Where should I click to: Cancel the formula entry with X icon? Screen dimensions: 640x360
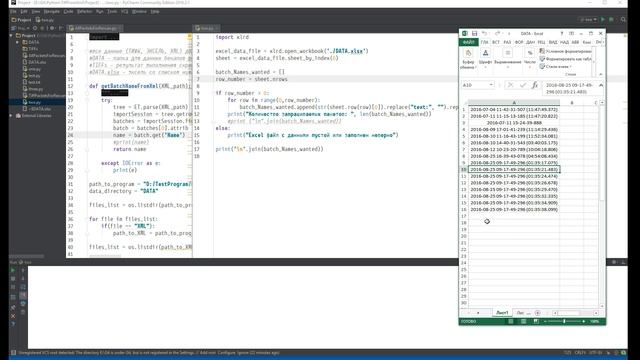510,85
